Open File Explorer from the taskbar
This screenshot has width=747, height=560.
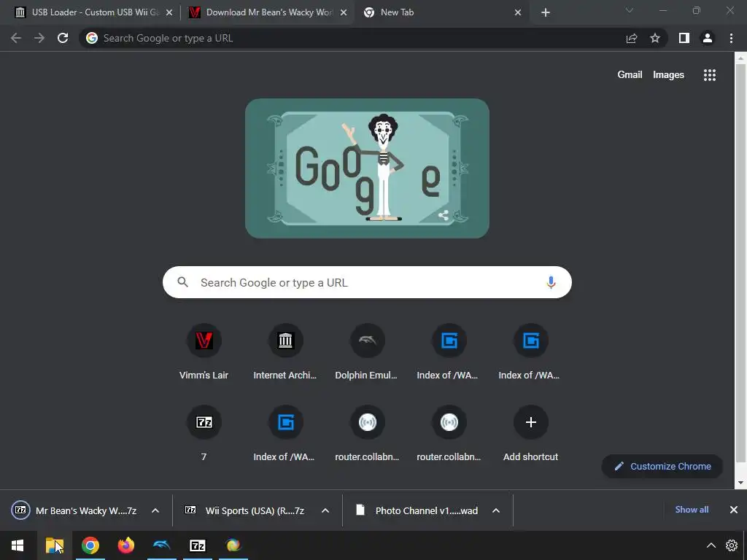[54, 545]
